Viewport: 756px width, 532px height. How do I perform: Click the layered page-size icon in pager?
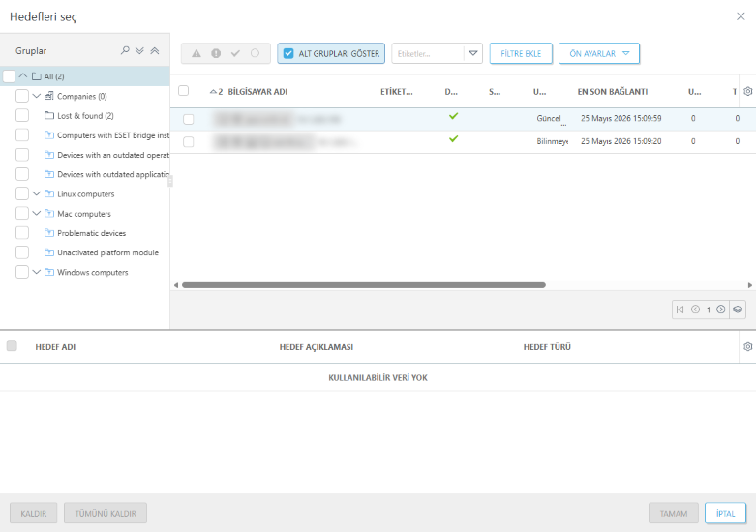[x=738, y=310]
